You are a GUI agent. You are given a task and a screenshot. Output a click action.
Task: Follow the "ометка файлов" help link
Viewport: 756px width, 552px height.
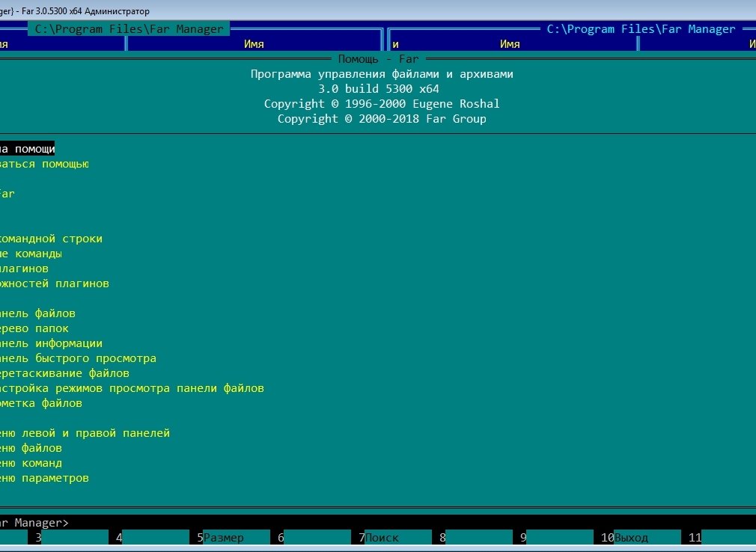[x=41, y=402]
